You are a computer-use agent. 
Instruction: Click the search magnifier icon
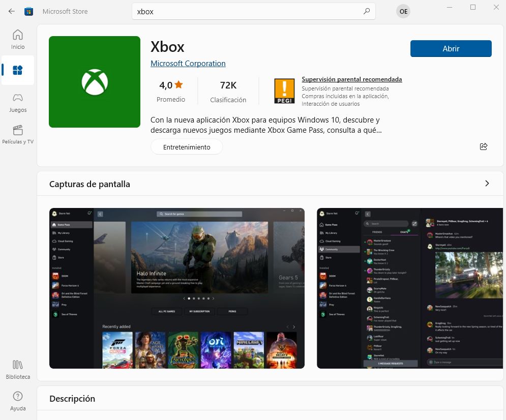pos(367,11)
